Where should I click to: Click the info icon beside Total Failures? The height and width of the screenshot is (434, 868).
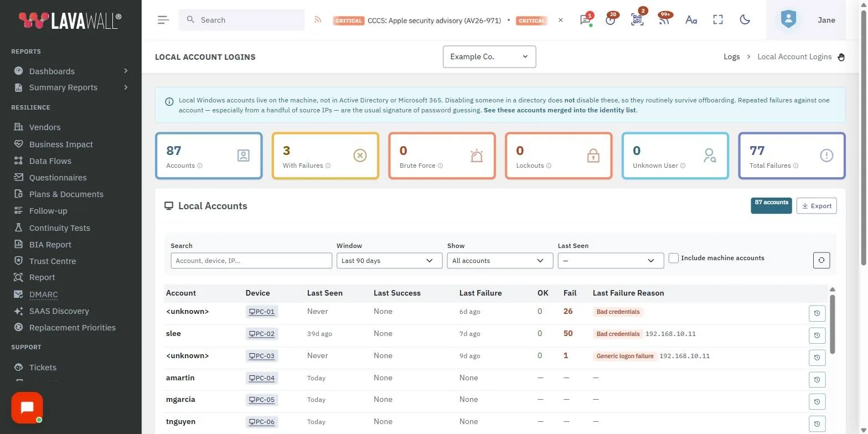tap(795, 166)
